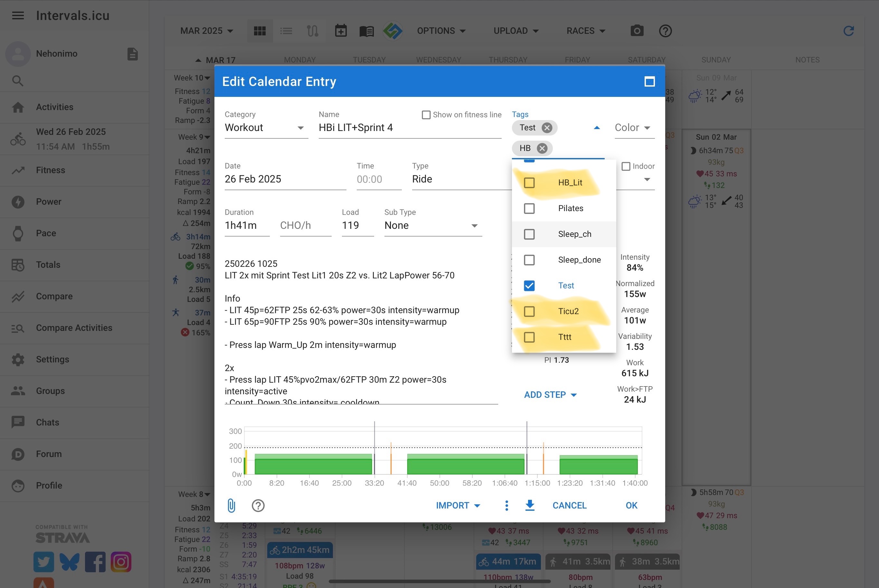Collapse the Tags dropdown arrow

(597, 127)
